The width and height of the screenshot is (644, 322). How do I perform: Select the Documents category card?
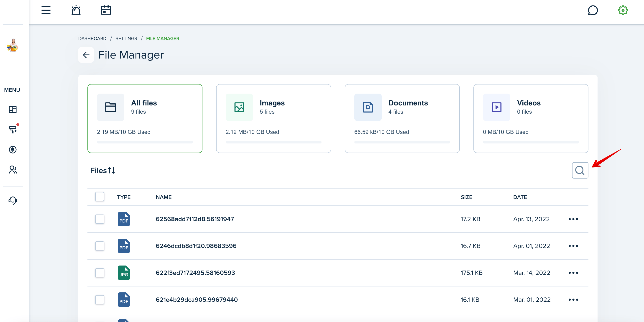tap(402, 118)
